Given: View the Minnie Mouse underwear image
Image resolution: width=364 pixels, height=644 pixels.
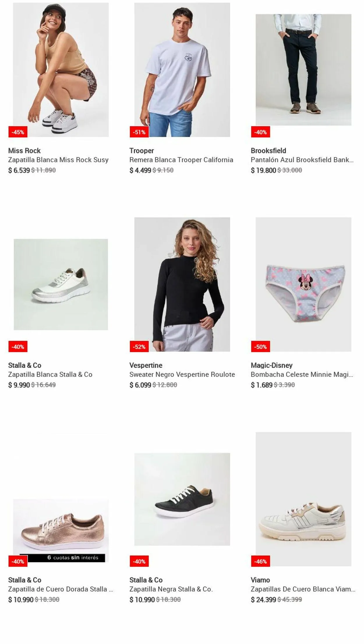Looking at the screenshot, I should [303, 285].
